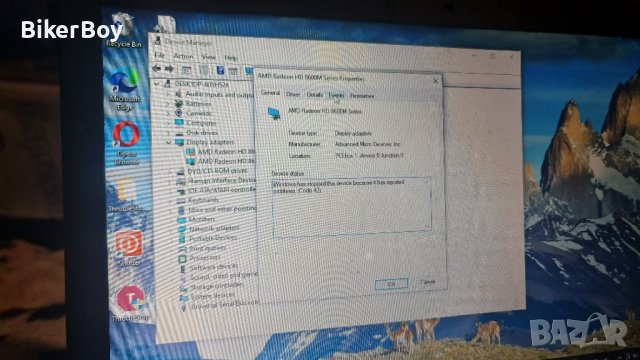Screen dimensions: 640x360
Task: Select the Network adapters category
Action: (x=214, y=229)
